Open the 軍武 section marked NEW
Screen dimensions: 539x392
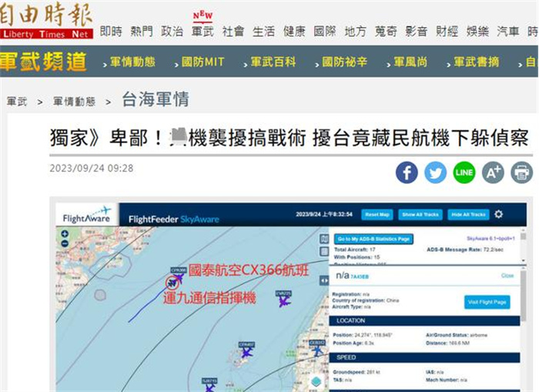203,32
